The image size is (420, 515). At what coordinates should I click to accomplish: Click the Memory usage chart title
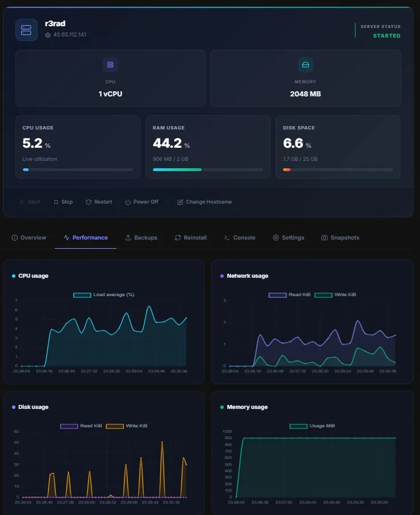tap(247, 407)
